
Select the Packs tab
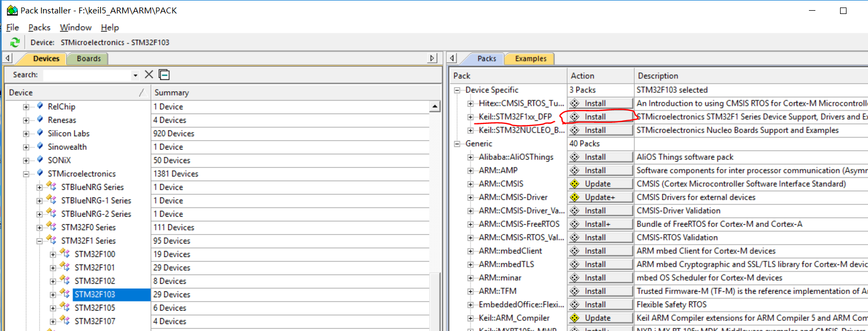coord(487,58)
